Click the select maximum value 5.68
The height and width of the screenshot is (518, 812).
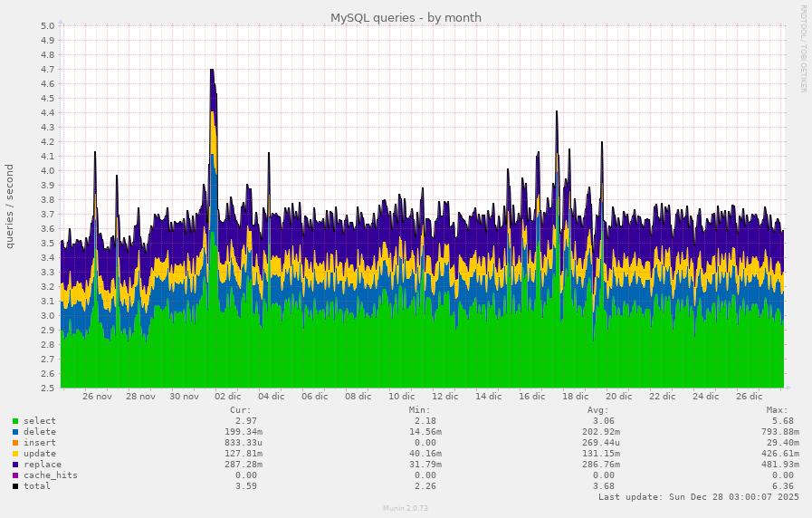tap(782, 421)
